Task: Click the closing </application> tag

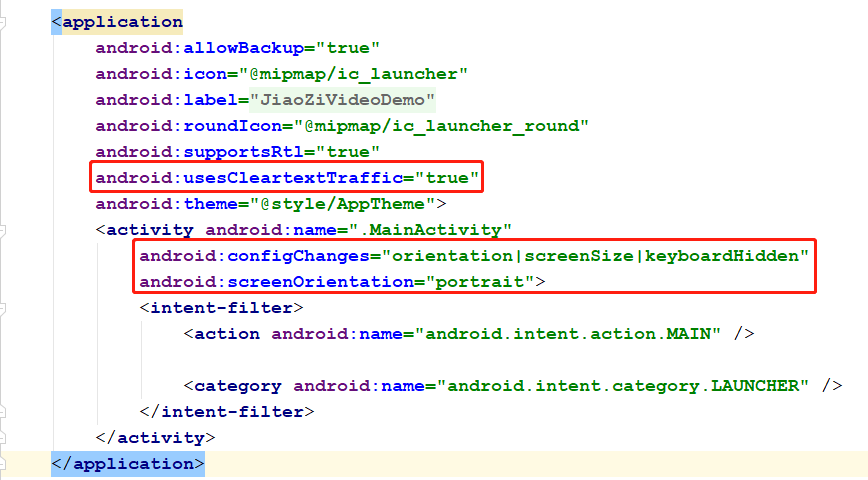Action: tap(128, 464)
